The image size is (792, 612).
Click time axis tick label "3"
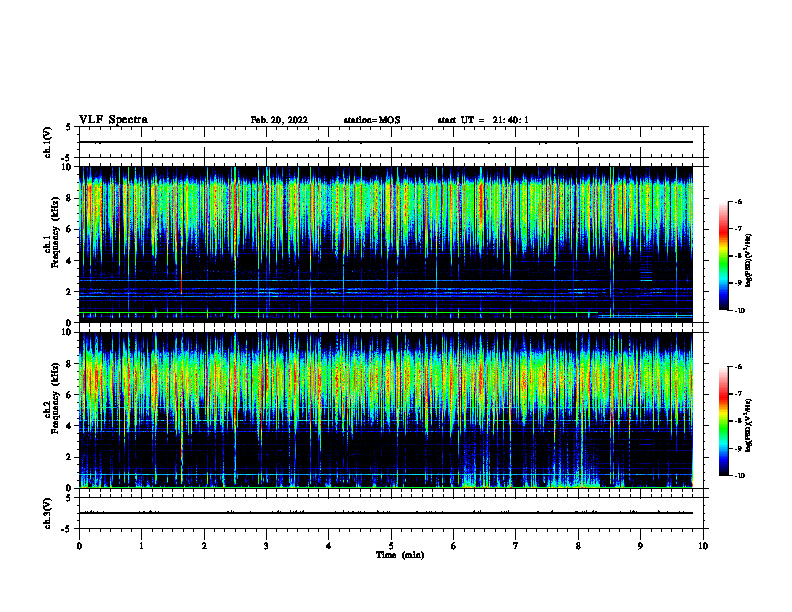[x=266, y=546]
